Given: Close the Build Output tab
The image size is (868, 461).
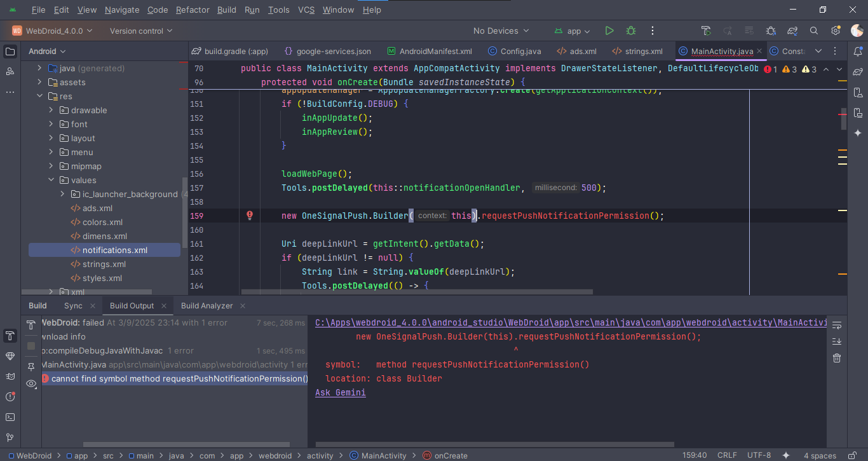Looking at the screenshot, I should (164, 306).
